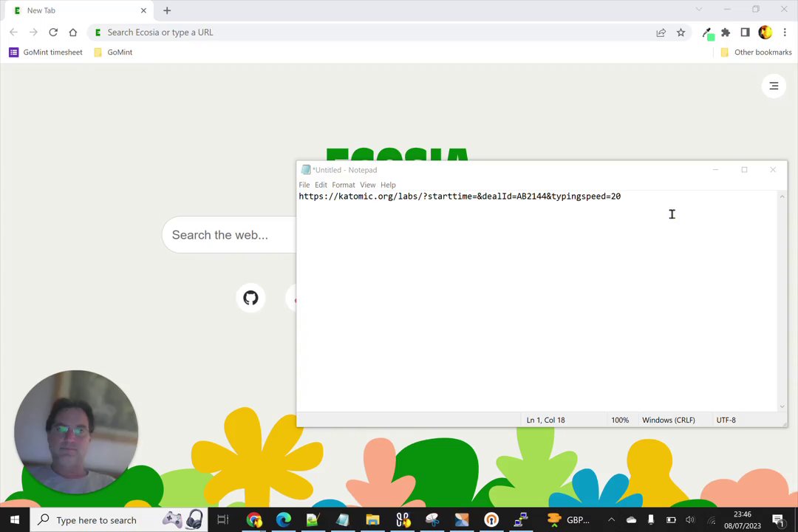Viewport: 798px width, 532px height.
Task: Open Task View on the taskbar
Action: point(223,519)
